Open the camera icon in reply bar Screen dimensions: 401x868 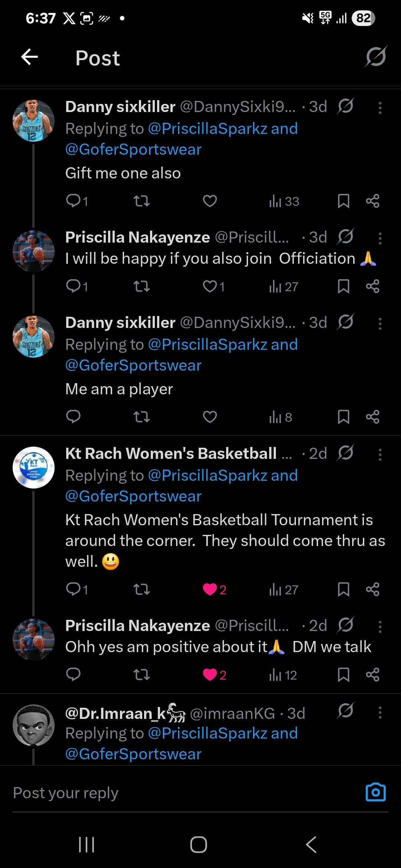(375, 793)
